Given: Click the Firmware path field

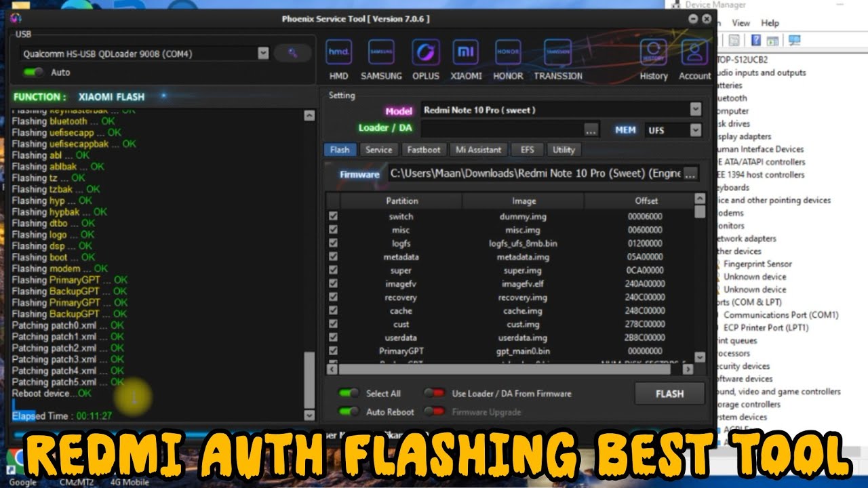Looking at the screenshot, I should (x=535, y=174).
